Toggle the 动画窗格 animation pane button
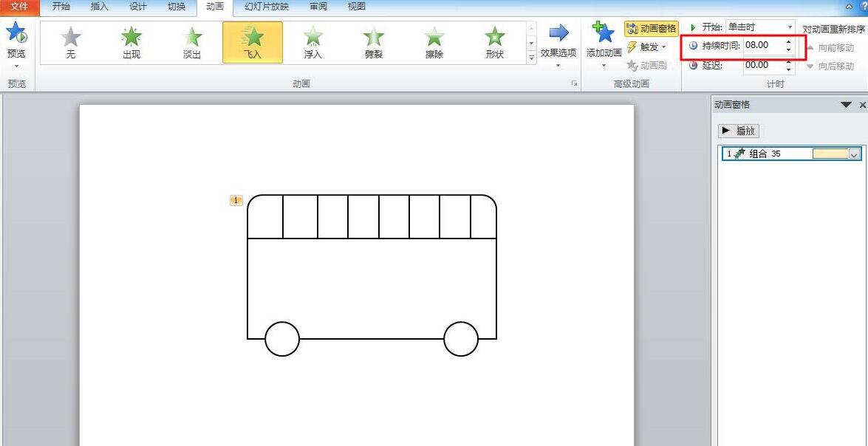 coord(652,29)
